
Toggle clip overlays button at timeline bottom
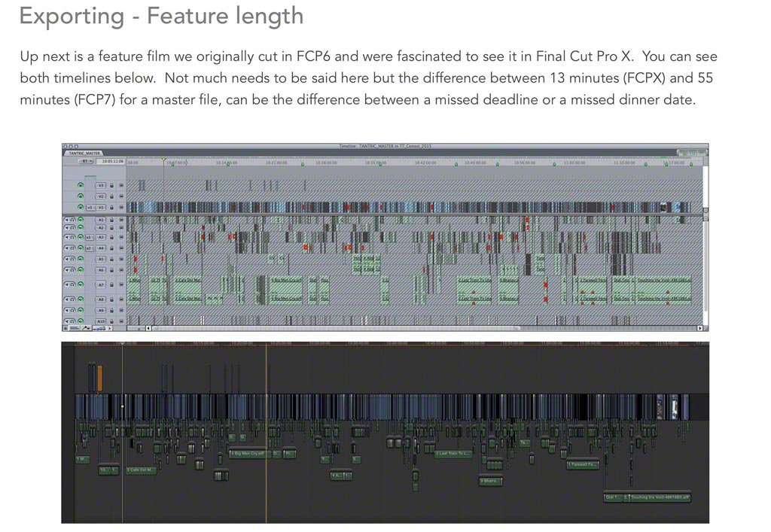[86, 327]
